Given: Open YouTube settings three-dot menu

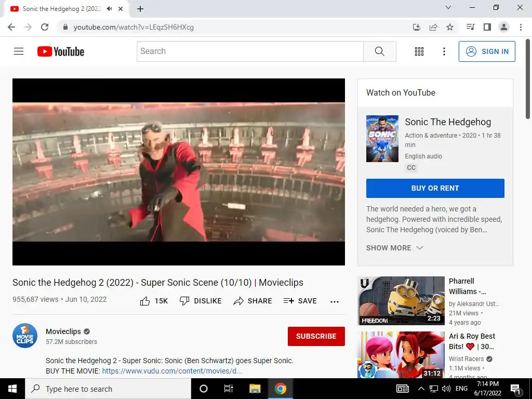Looking at the screenshot, I should [x=444, y=51].
